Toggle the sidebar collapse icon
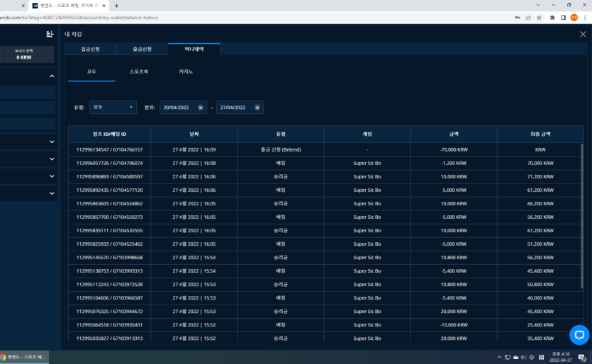 [x=50, y=34]
